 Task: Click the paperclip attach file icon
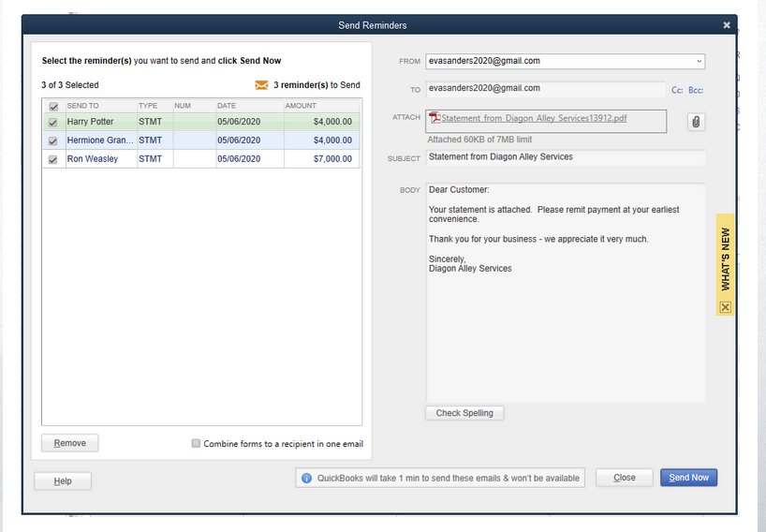[x=696, y=122]
